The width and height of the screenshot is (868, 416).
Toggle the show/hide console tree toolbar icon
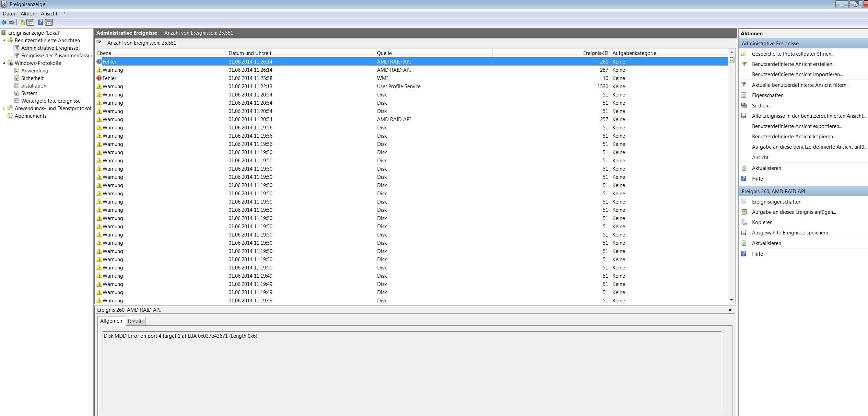pos(31,23)
